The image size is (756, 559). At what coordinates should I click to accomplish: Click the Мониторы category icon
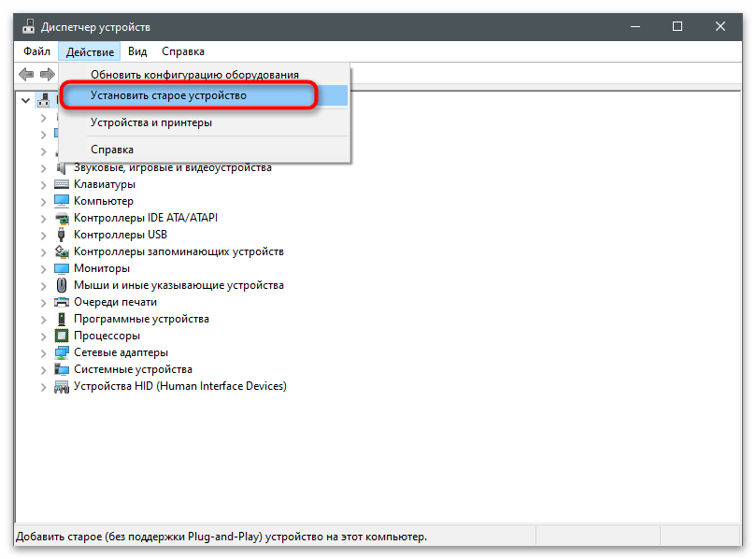[x=62, y=268]
